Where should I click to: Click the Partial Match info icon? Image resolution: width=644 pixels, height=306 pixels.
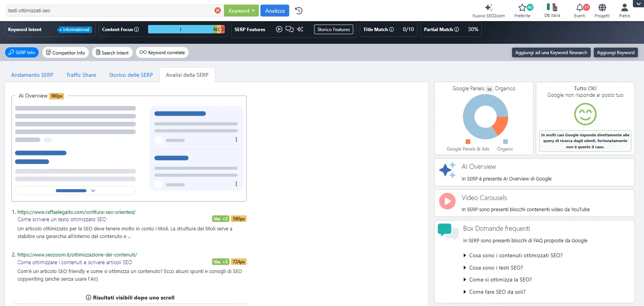click(456, 30)
